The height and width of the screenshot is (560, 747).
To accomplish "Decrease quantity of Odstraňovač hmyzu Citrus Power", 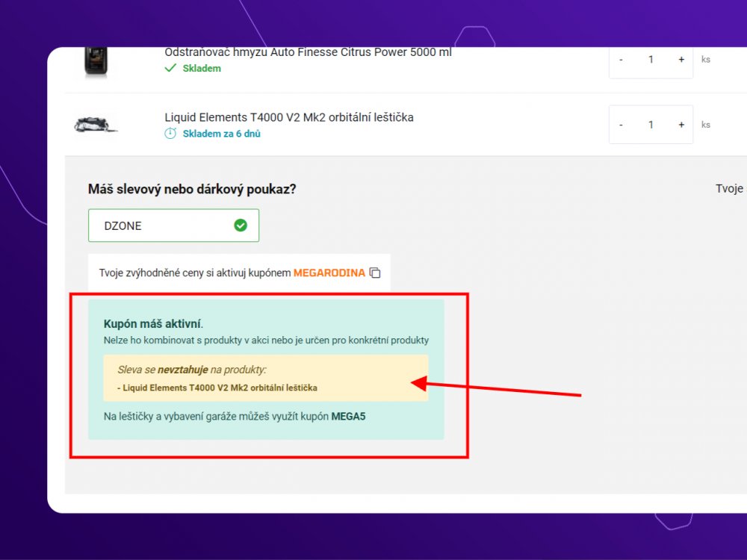I will [x=621, y=60].
